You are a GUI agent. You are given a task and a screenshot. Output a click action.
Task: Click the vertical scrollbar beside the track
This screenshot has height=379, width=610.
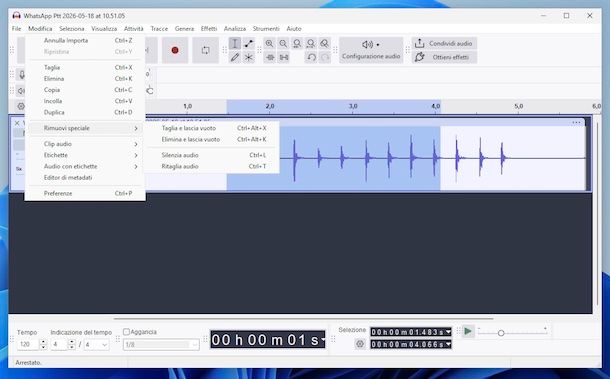(598, 214)
